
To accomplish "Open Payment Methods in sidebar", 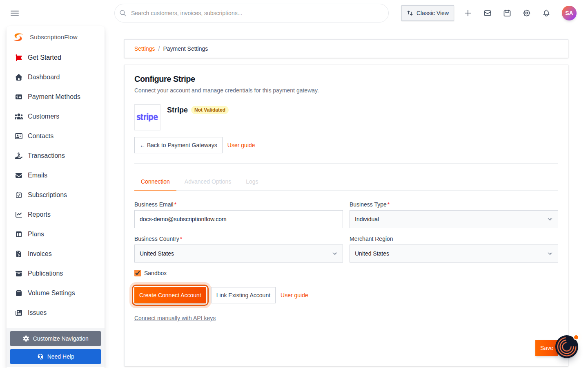I will 54,97.
